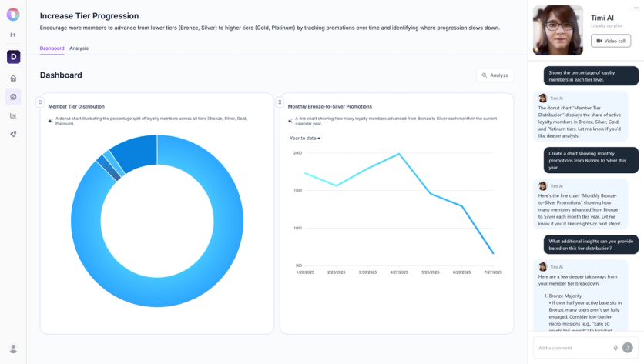Click Timi AI avatar in the first reply
Image resolution: width=644 pixels, height=364 pixels.
pyautogui.click(x=542, y=99)
